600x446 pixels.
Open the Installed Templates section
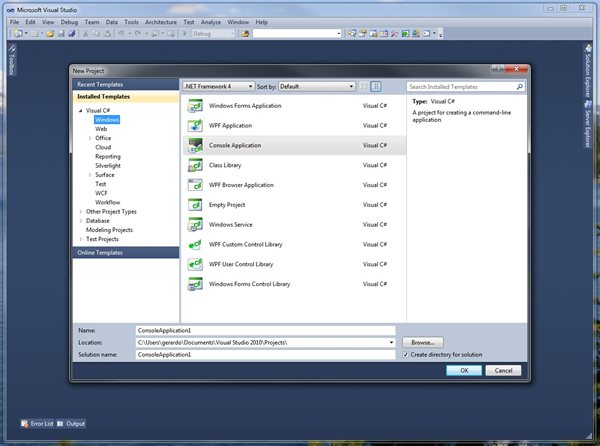[126, 97]
